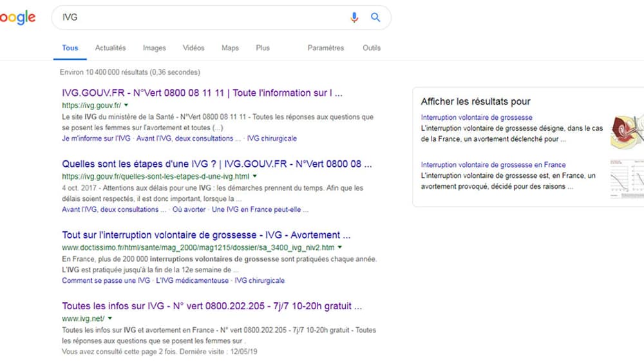644x362 pixels.
Task: Select the Tous tab
Action: 70,48
